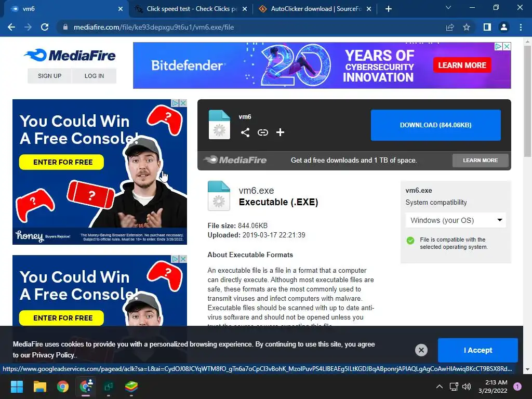Copy link via the chain icon

click(x=262, y=132)
